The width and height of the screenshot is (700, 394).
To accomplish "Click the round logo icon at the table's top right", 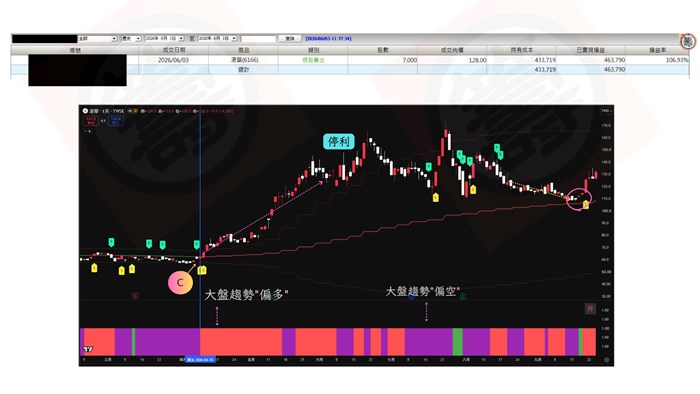I will tap(688, 41).
